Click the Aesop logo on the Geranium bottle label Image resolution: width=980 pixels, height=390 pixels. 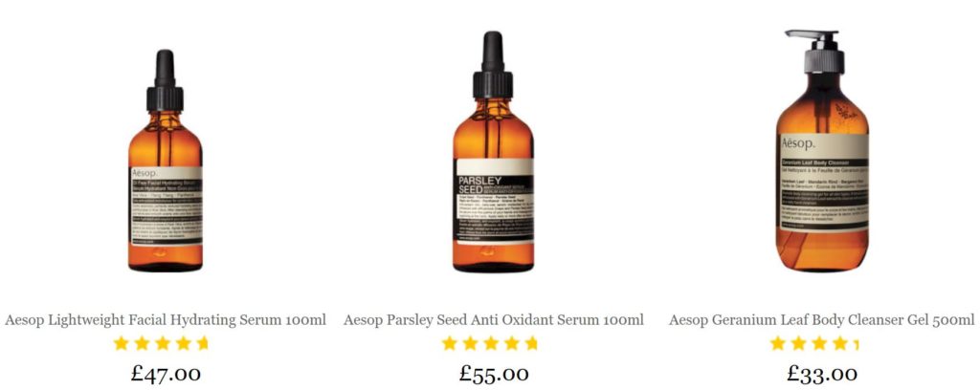tap(798, 144)
